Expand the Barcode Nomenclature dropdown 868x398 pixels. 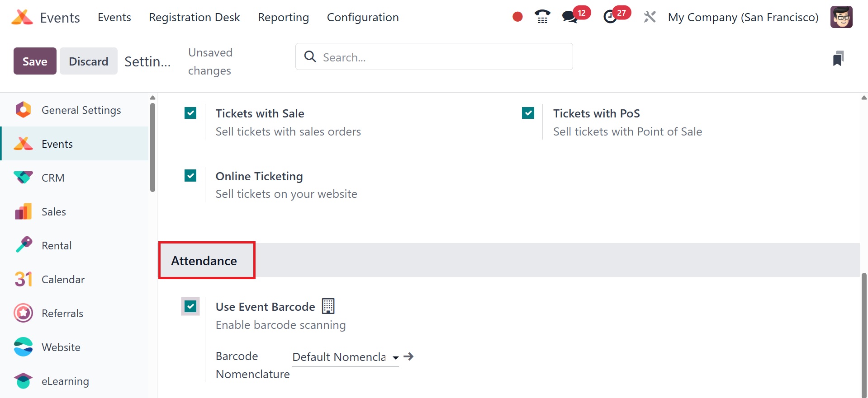(395, 357)
